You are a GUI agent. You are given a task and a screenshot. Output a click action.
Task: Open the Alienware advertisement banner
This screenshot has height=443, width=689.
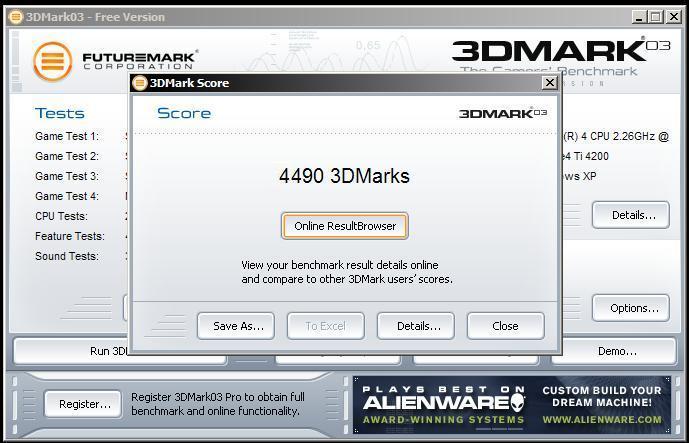click(512, 405)
